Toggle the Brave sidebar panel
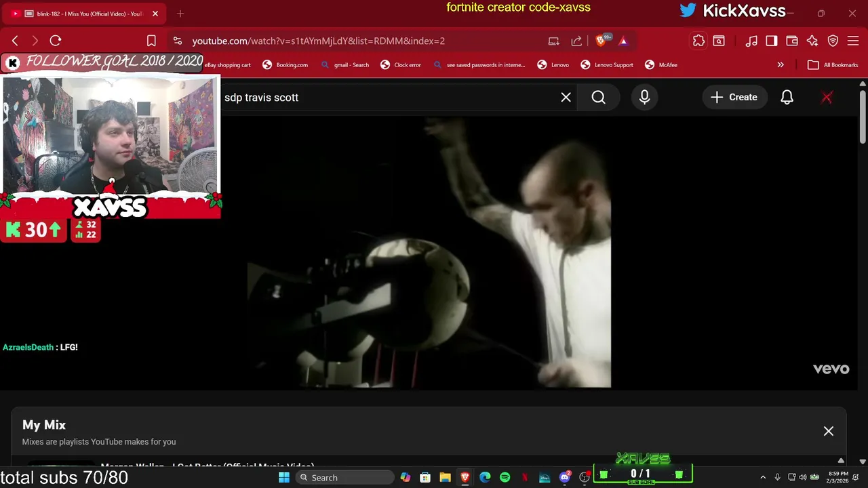This screenshot has height=488, width=868. (x=772, y=41)
